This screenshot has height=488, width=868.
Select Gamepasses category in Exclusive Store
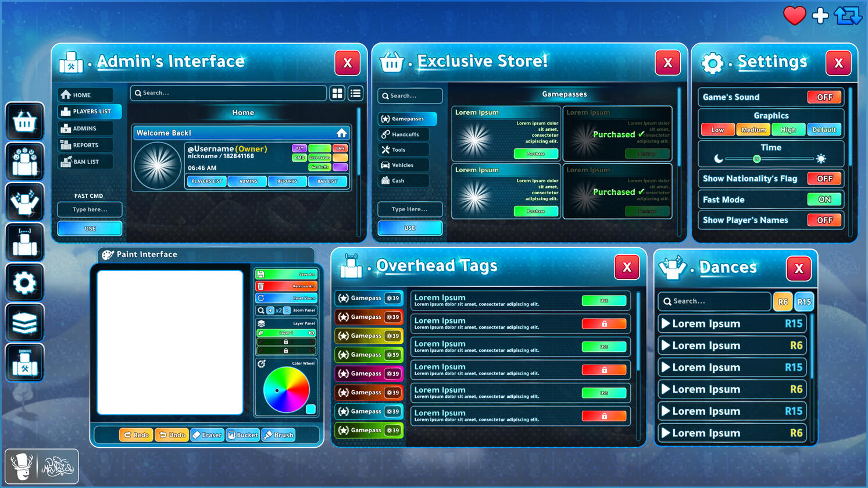tap(408, 119)
